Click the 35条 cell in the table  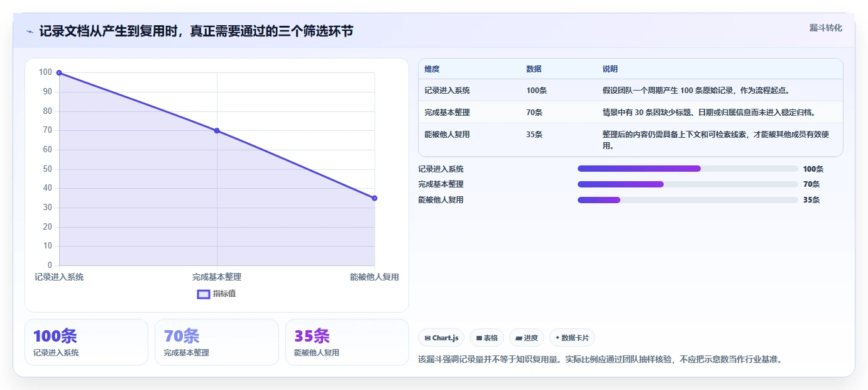coord(535,135)
